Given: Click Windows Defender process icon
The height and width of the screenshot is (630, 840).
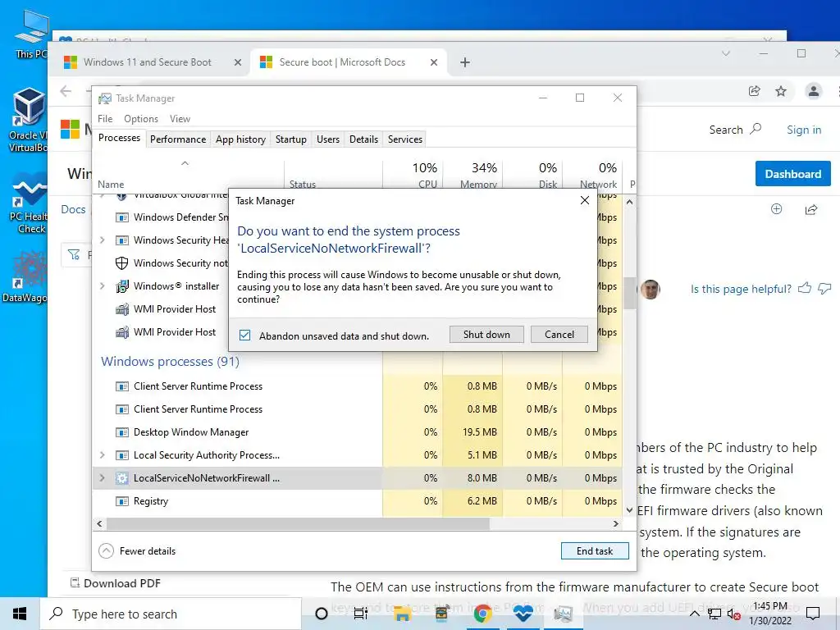Looking at the screenshot, I should [x=122, y=217].
